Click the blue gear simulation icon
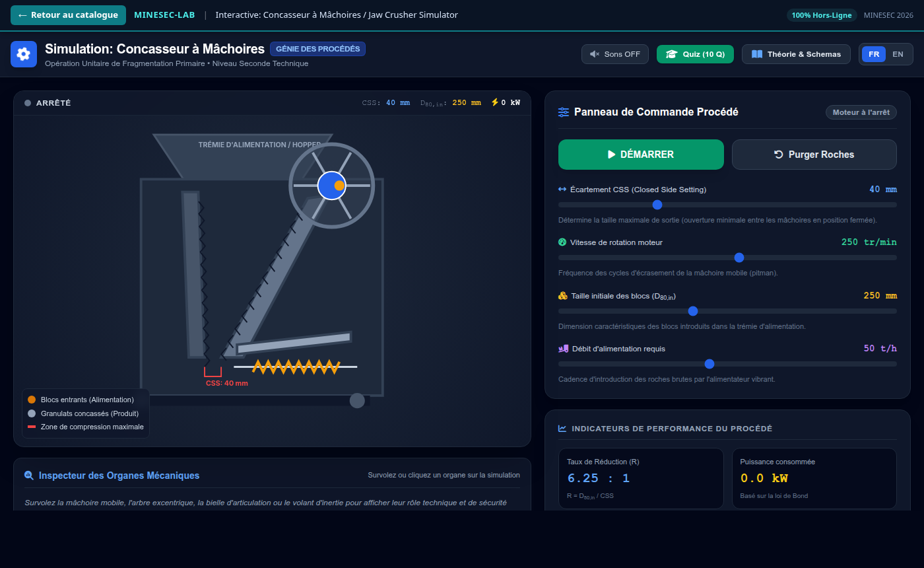The height and width of the screenshot is (568, 924). click(x=24, y=54)
